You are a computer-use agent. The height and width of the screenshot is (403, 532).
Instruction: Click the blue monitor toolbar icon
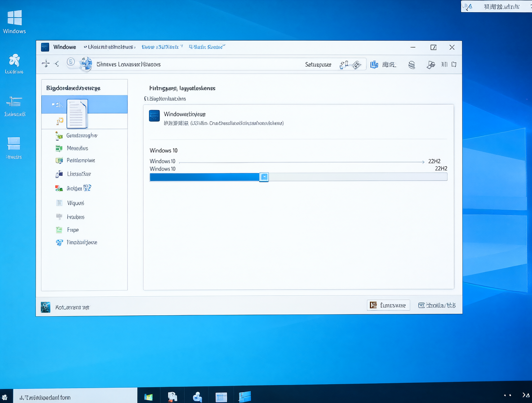(x=374, y=64)
